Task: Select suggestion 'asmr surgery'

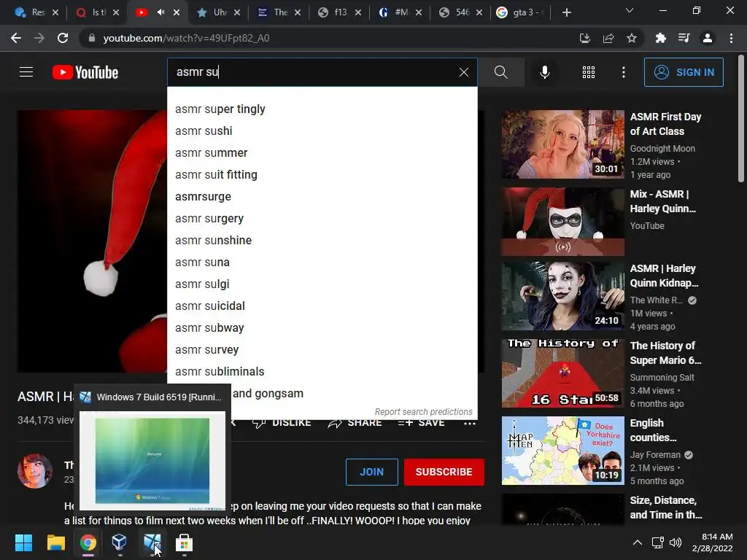Action: click(322, 219)
